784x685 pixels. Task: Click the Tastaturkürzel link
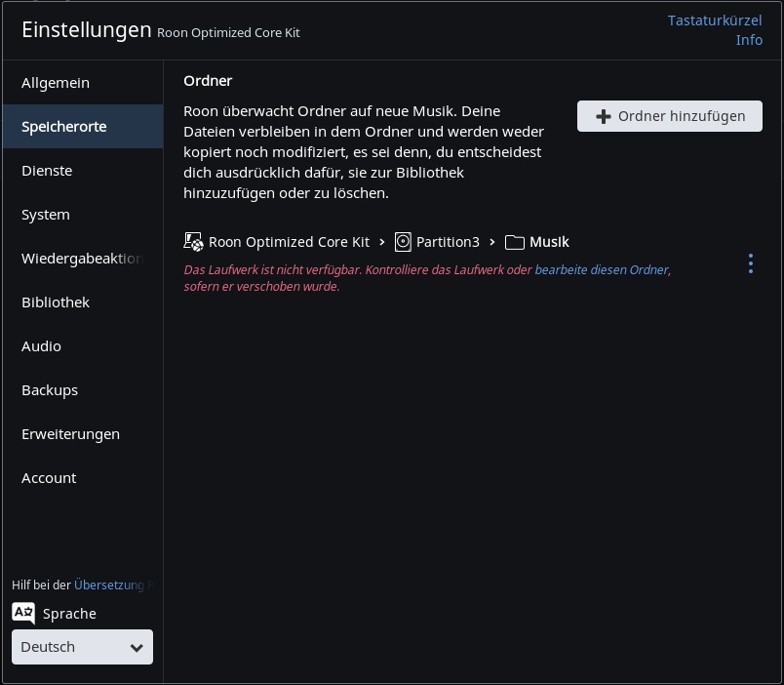coord(714,20)
